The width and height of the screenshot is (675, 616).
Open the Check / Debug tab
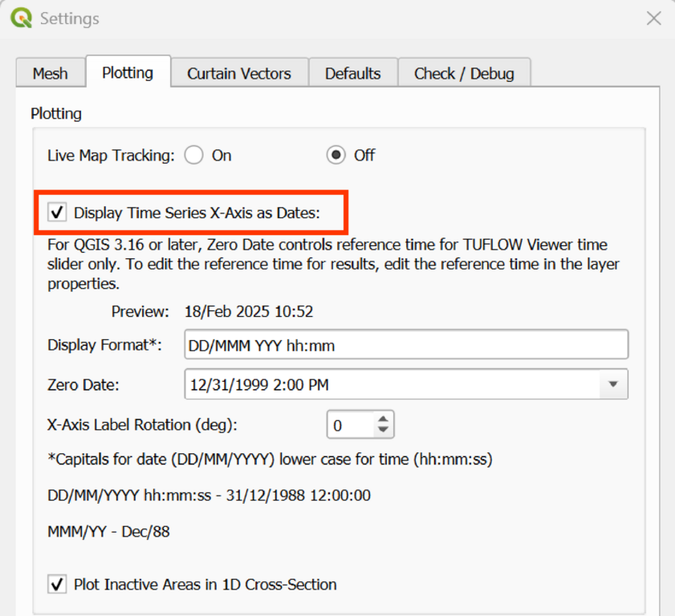pyautogui.click(x=464, y=73)
